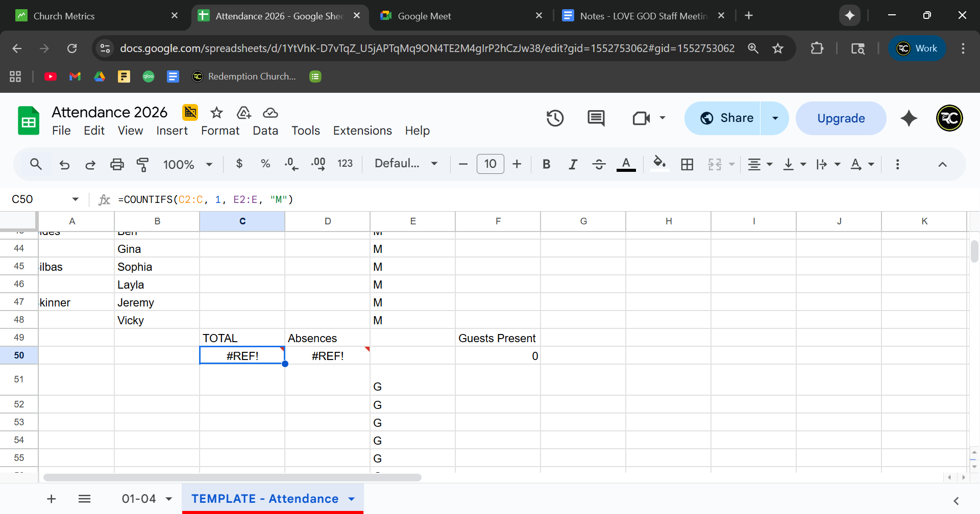Click the Print icon in toolbar
This screenshot has height=514, width=980.
coord(117,164)
